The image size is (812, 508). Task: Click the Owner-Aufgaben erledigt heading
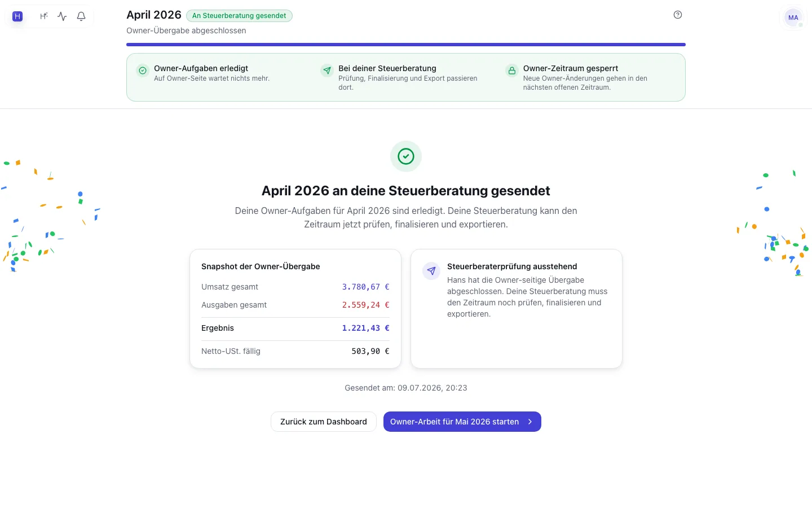(201, 68)
